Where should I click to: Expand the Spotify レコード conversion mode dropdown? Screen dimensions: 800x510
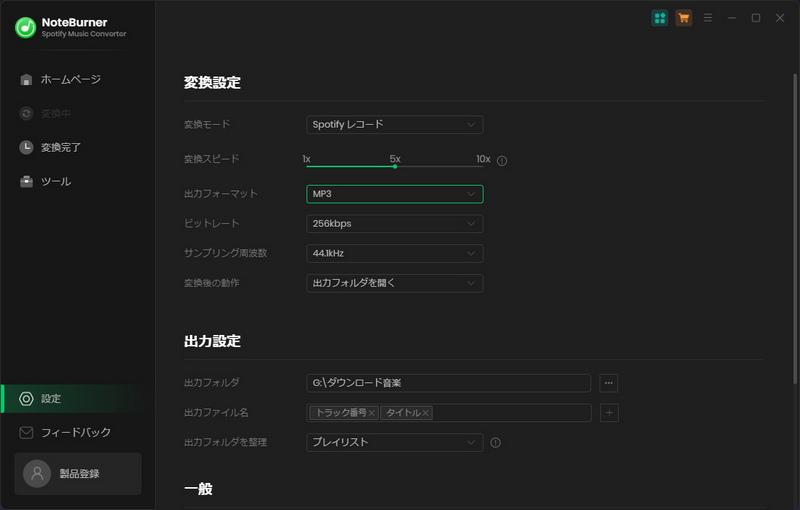coord(394,125)
